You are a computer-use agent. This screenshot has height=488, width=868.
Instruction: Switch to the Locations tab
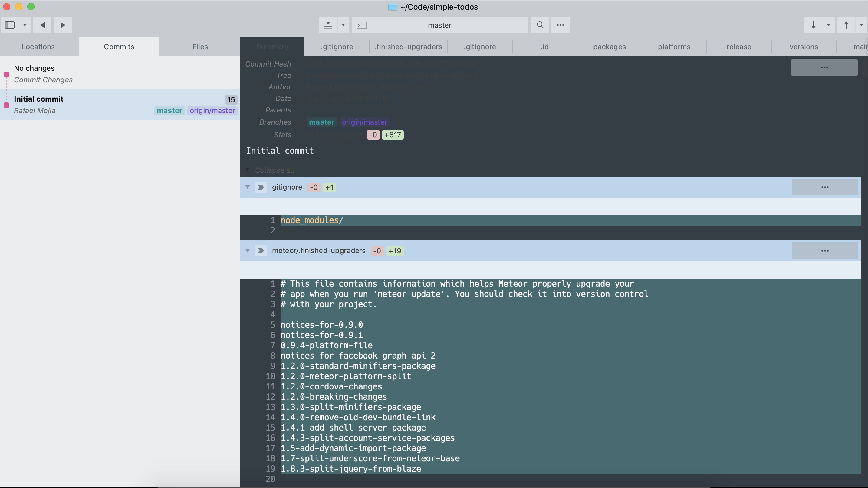click(38, 47)
